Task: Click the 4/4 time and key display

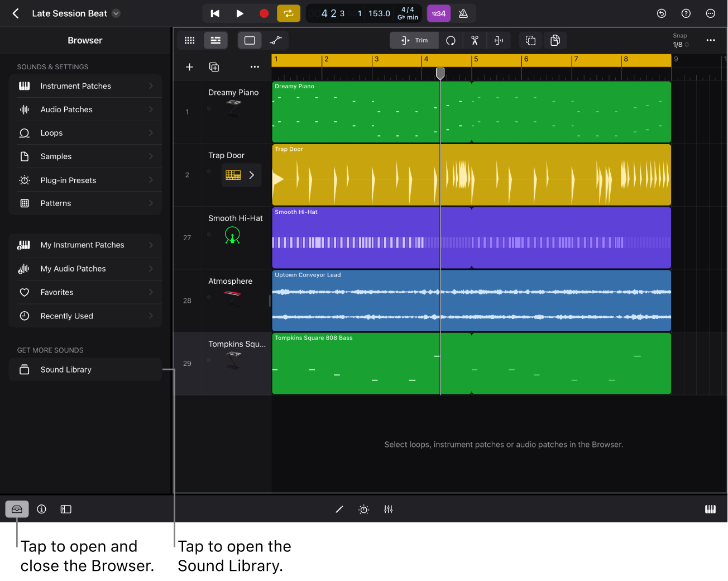Action: 408,13
